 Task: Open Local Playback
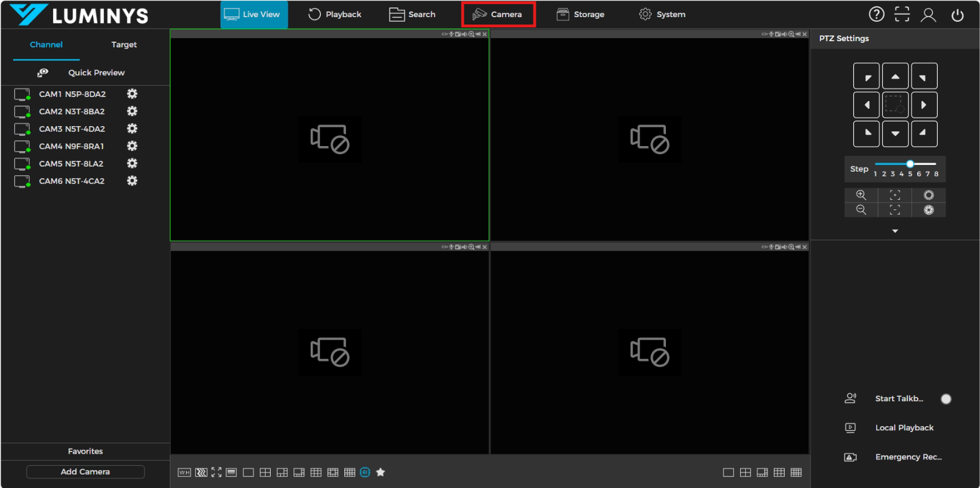904,427
